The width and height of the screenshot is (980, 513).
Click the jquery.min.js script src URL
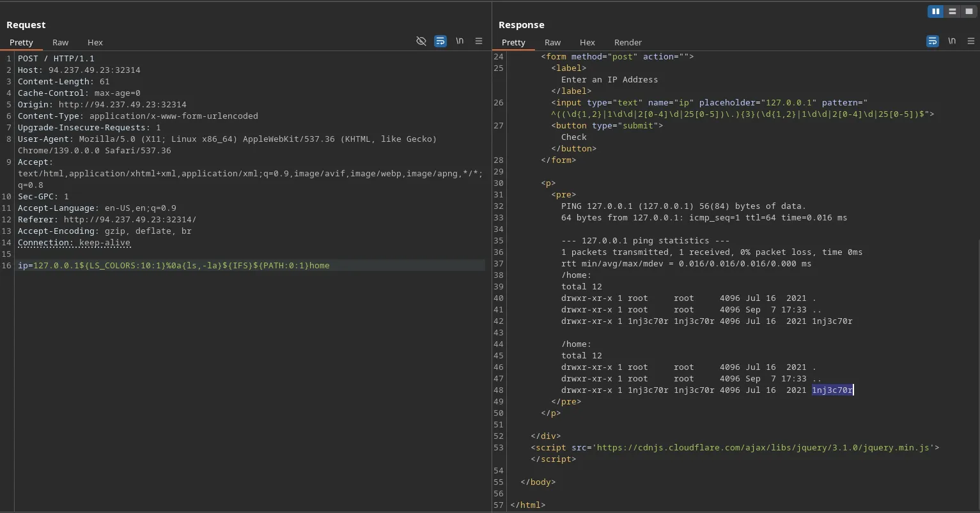763,447
